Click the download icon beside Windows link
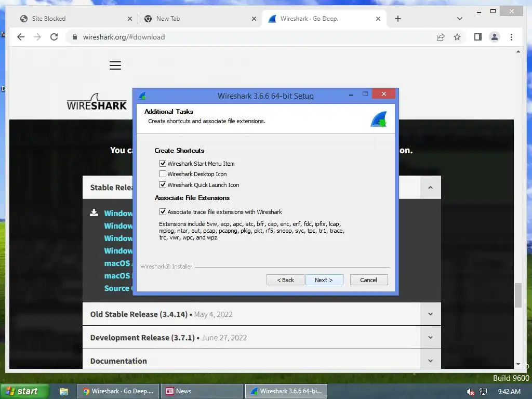The width and height of the screenshot is (532, 399). click(x=94, y=212)
